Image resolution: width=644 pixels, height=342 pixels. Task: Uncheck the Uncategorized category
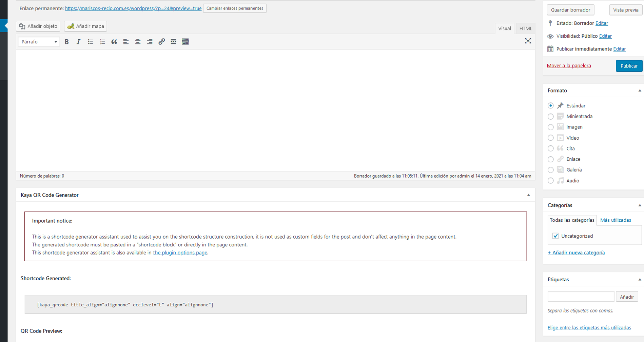coord(555,236)
